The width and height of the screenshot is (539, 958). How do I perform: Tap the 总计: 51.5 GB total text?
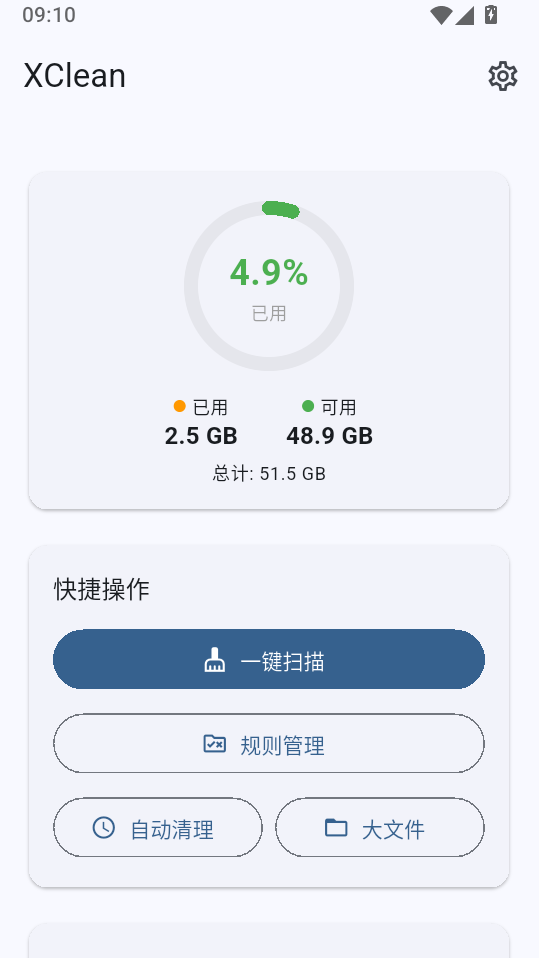coord(269,474)
